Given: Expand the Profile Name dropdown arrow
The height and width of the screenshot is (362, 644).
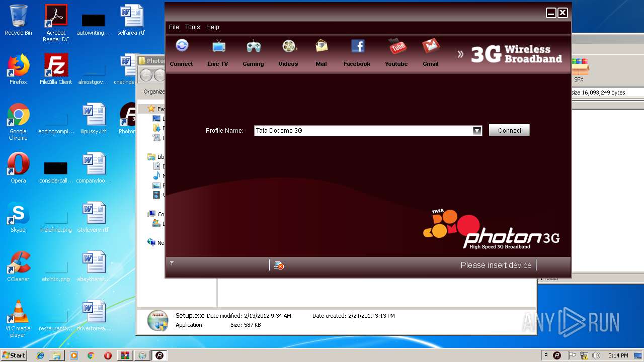Looking at the screenshot, I should pyautogui.click(x=477, y=131).
